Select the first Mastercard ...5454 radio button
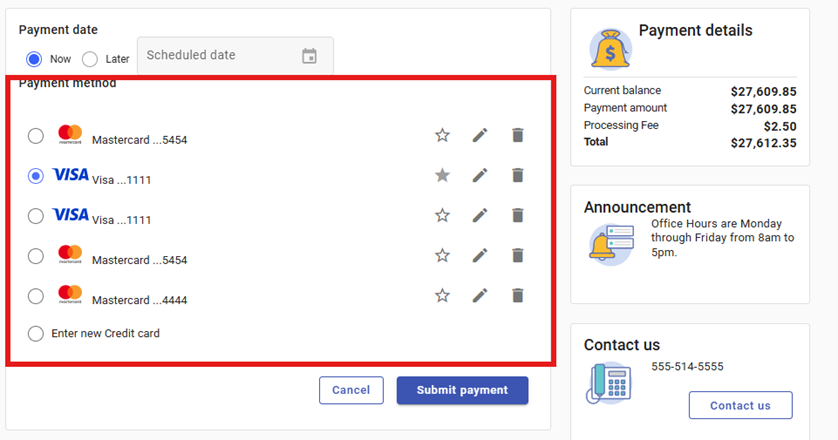Screen dimensions: 838x440 pos(36,136)
